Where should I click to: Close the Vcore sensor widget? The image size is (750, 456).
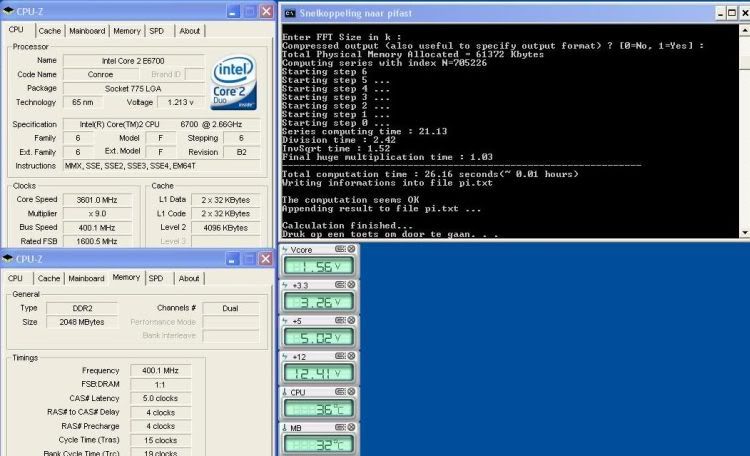coord(351,249)
